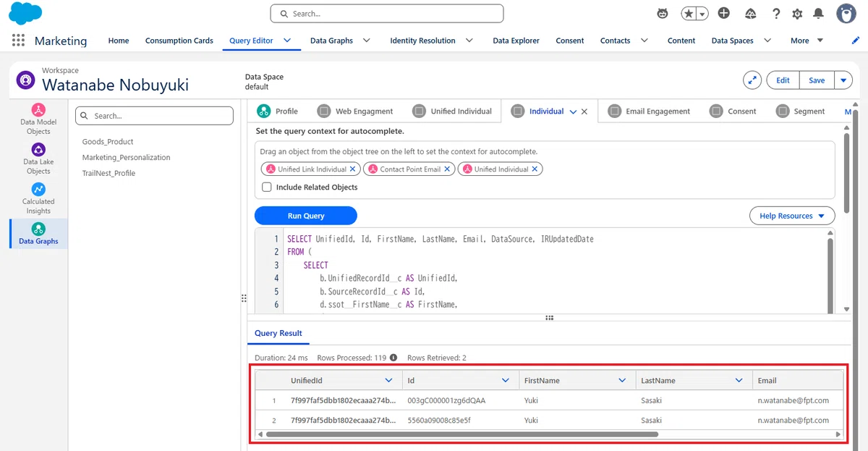Open the More navigation dropdown

[807, 41]
